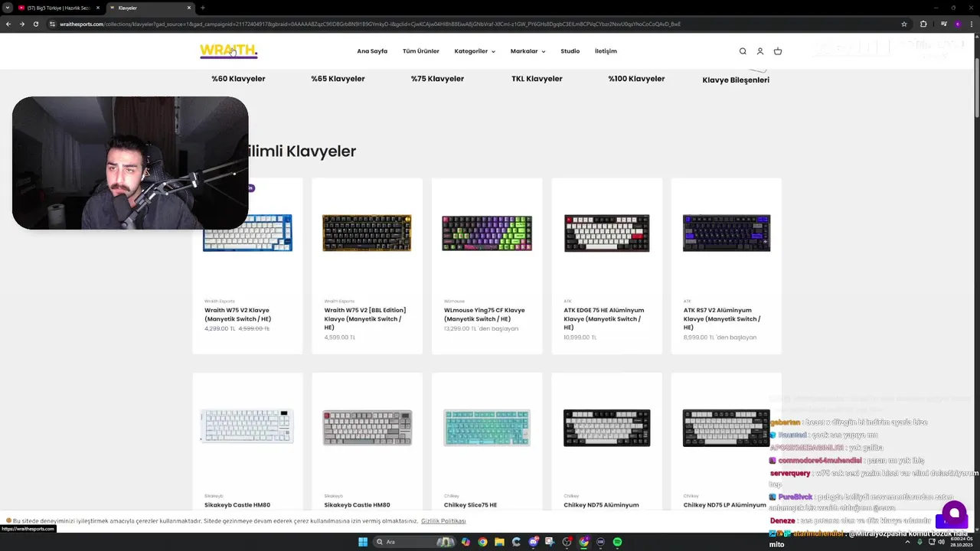
Task: Open the chat widget bubble icon
Action: click(954, 512)
